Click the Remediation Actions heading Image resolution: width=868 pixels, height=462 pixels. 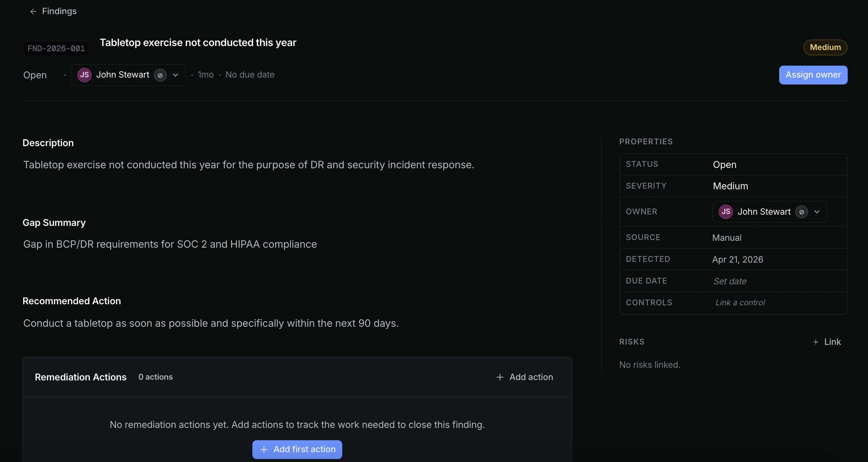[80, 377]
